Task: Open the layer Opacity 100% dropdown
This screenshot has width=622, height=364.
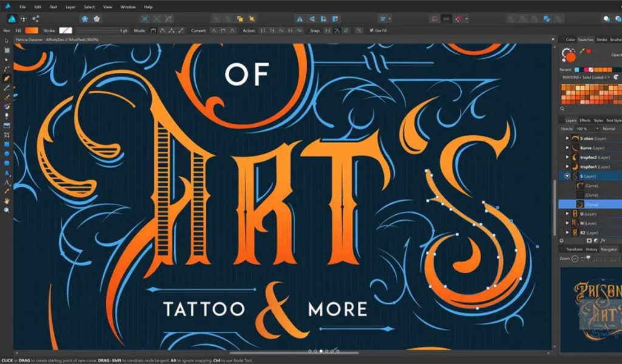Action: [x=587, y=129]
